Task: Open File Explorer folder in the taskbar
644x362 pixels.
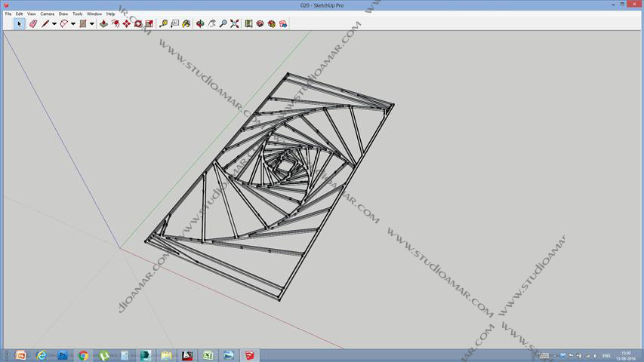Action: point(166,355)
